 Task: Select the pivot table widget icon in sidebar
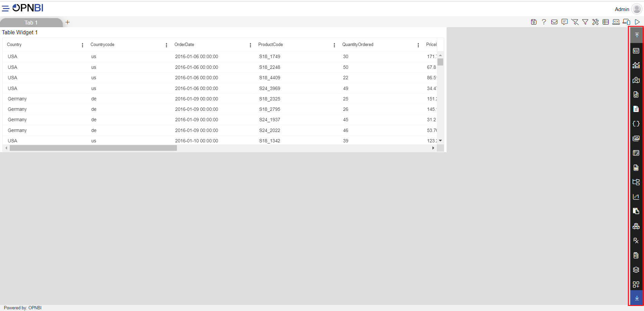(x=636, y=153)
